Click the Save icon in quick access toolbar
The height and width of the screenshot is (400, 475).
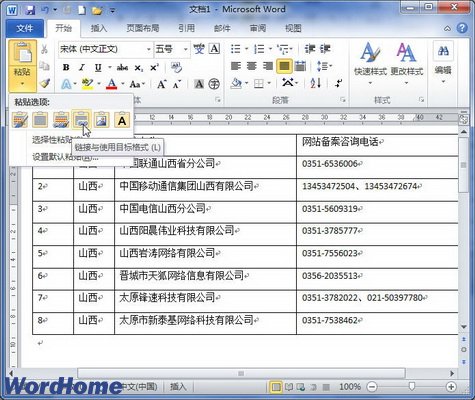30,10
